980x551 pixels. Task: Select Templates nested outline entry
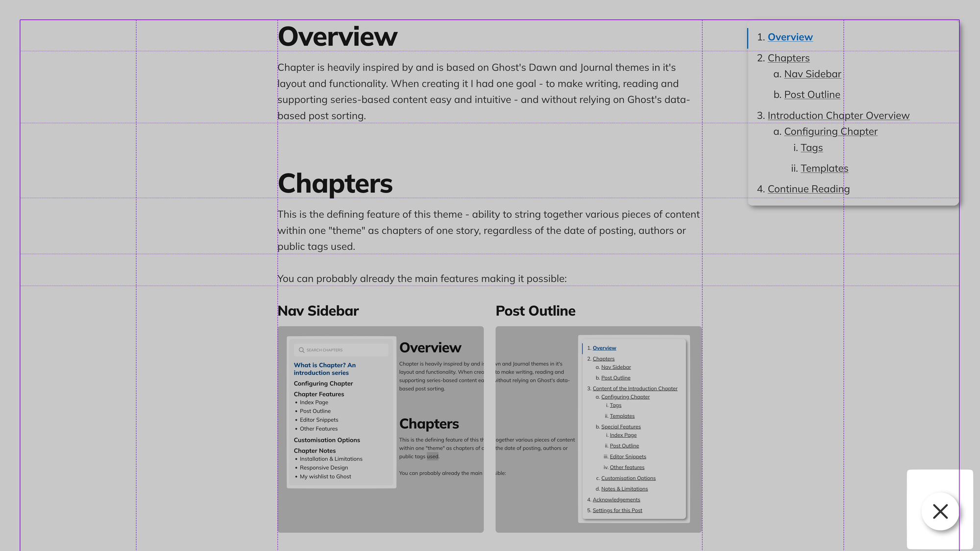point(825,168)
